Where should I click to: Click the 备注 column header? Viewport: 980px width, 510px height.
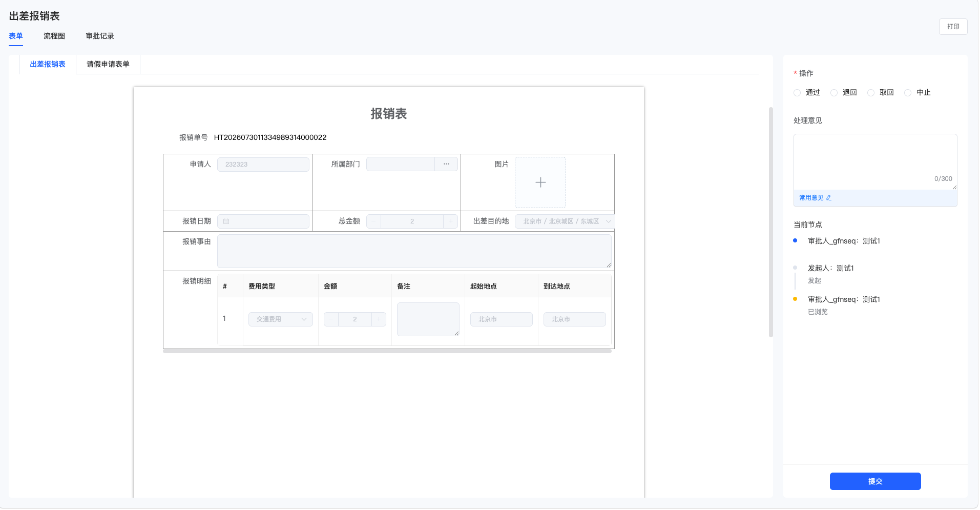[x=404, y=287]
